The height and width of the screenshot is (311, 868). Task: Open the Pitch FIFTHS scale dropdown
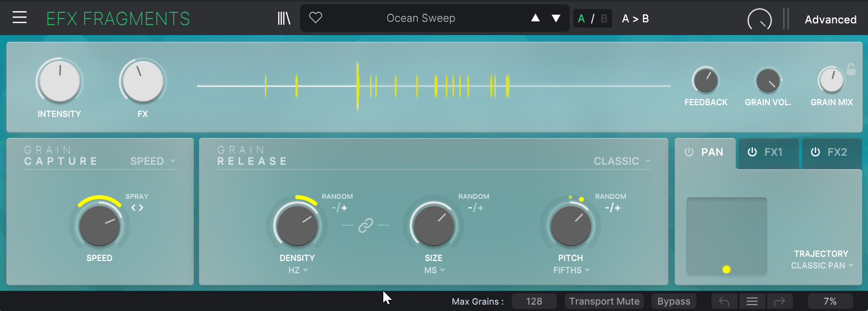tap(571, 270)
